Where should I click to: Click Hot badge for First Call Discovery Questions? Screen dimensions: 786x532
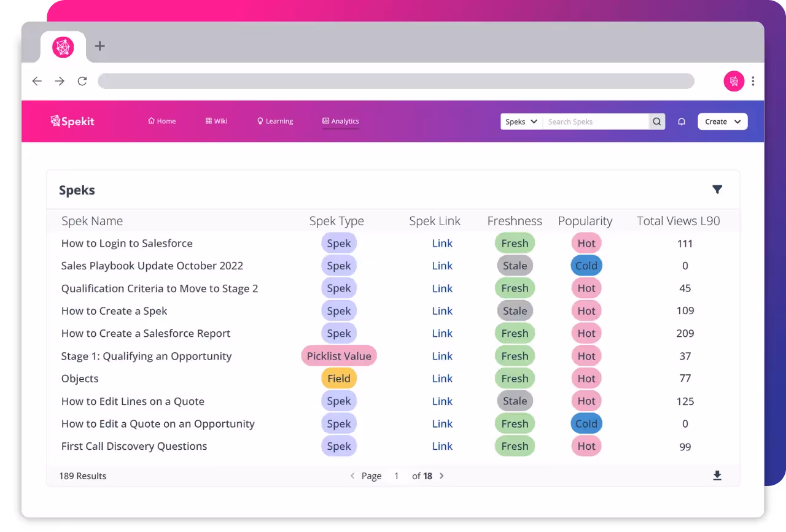pos(586,446)
